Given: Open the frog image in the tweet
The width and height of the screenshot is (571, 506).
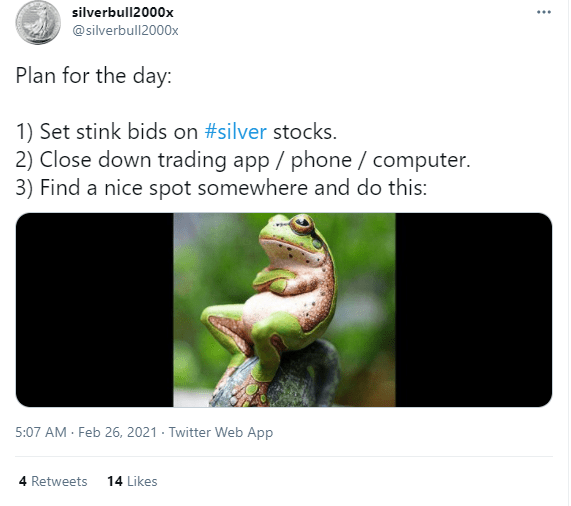Looking at the screenshot, I should tap(284, 310).
